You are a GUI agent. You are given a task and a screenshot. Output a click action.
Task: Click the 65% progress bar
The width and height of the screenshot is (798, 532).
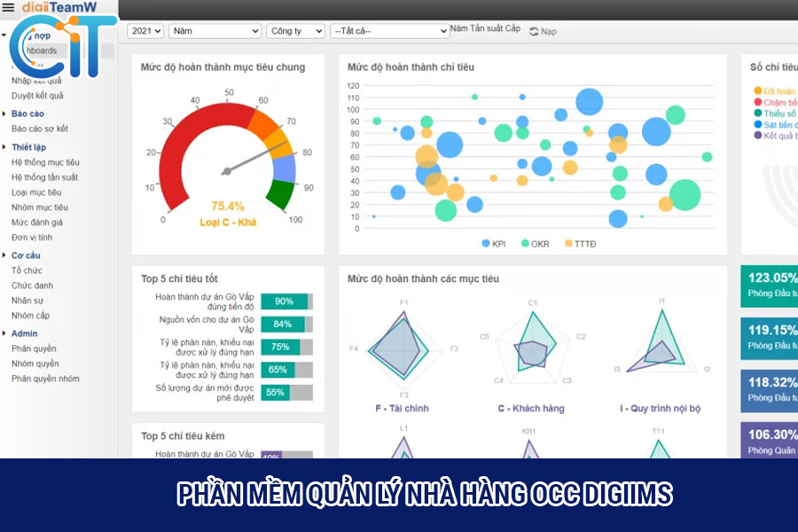pos(287,370)
